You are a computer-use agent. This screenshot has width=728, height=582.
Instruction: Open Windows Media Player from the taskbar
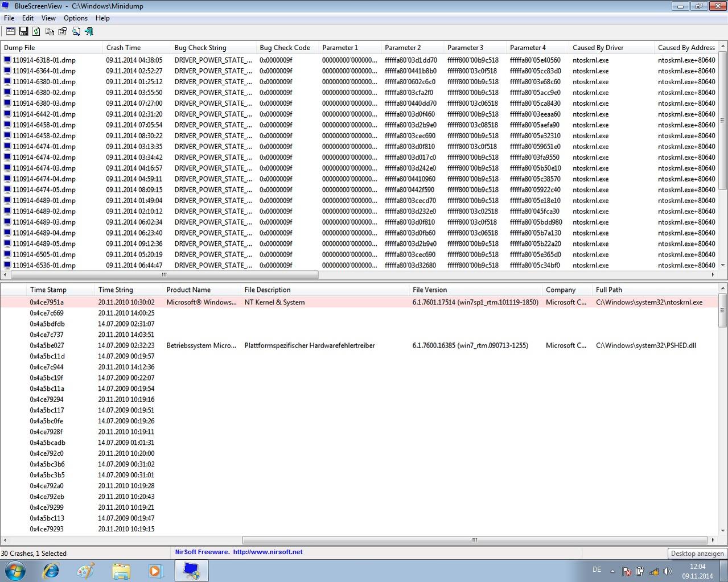tap(156, 571)
